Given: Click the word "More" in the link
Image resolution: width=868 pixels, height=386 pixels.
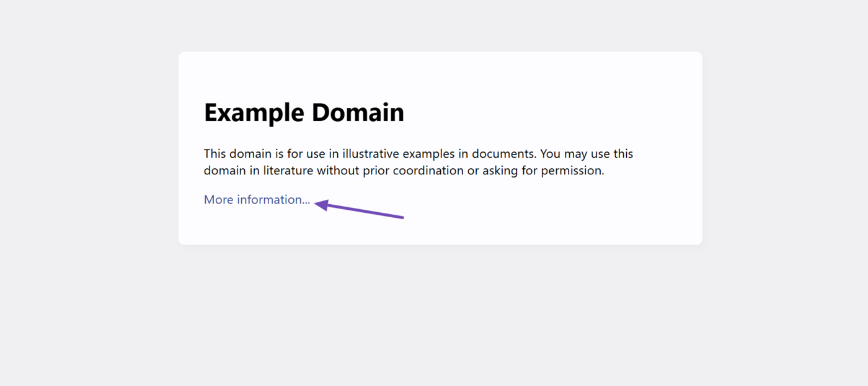Looking at the screenshot, I should [x=218, y=200].
